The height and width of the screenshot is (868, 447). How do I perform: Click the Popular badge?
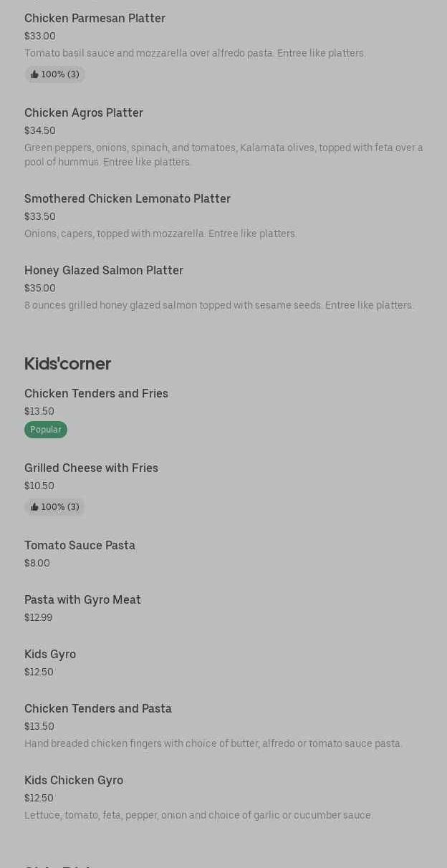tap(46, 430)
